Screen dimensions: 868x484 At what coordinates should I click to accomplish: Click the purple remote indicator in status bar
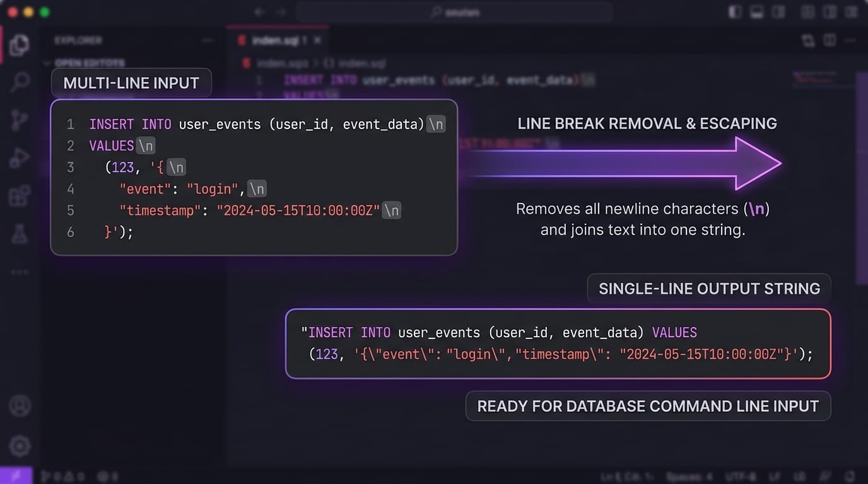point(15,476)
